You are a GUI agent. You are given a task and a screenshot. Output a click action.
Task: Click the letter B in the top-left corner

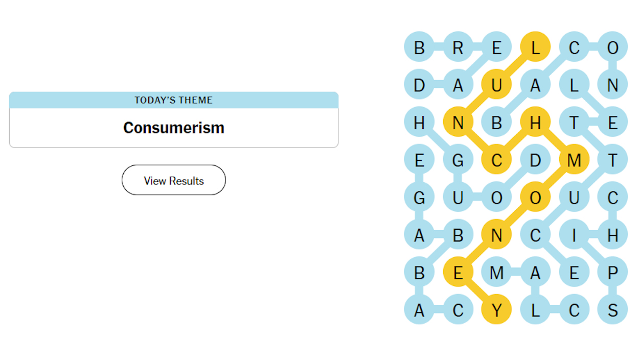coord(419,47)
